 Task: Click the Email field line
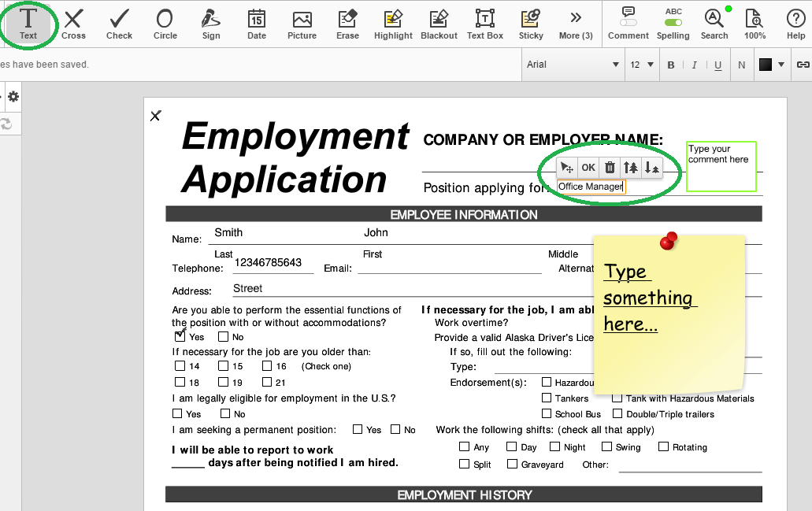(x=450, y=267)
